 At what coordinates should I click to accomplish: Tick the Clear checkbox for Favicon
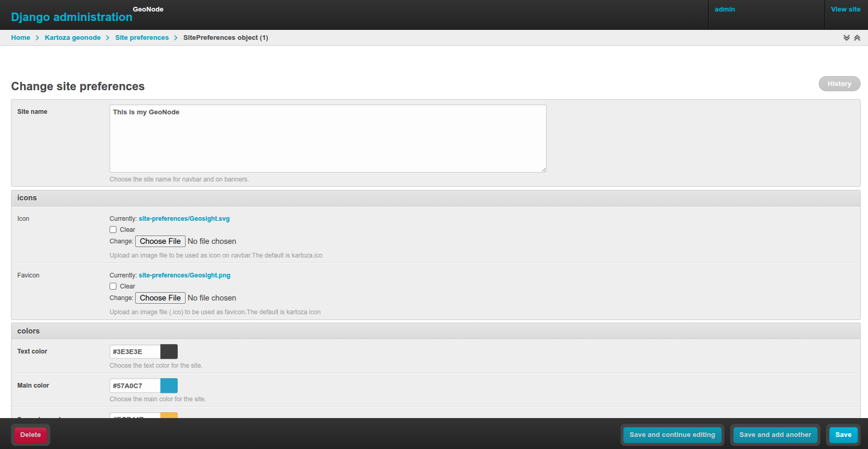(113, 286)
